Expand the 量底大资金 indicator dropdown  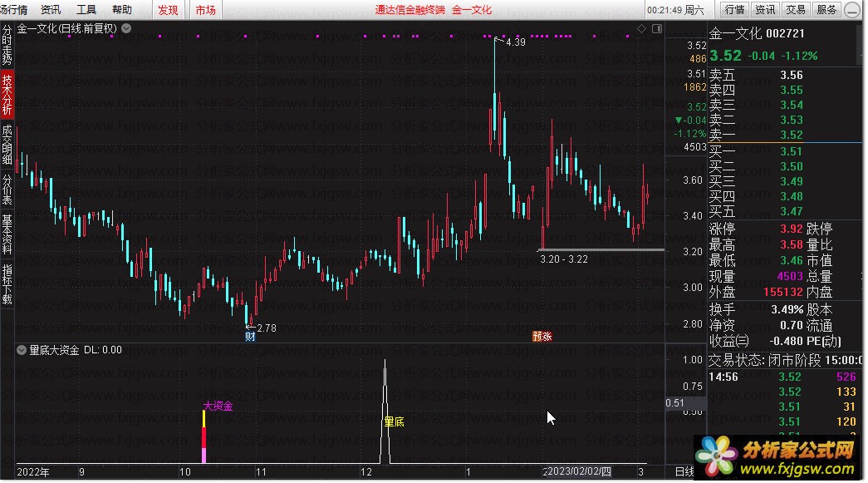click(22, 350)
